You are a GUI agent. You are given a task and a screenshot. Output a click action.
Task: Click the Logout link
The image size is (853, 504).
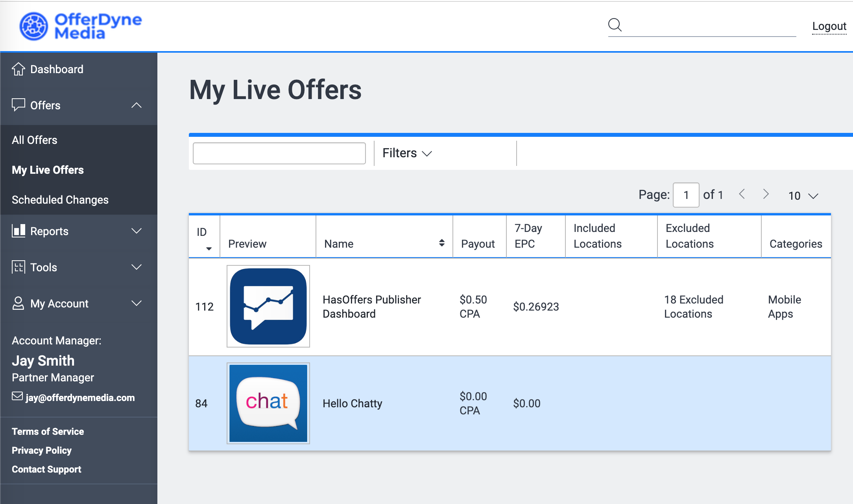click(829, 26)
